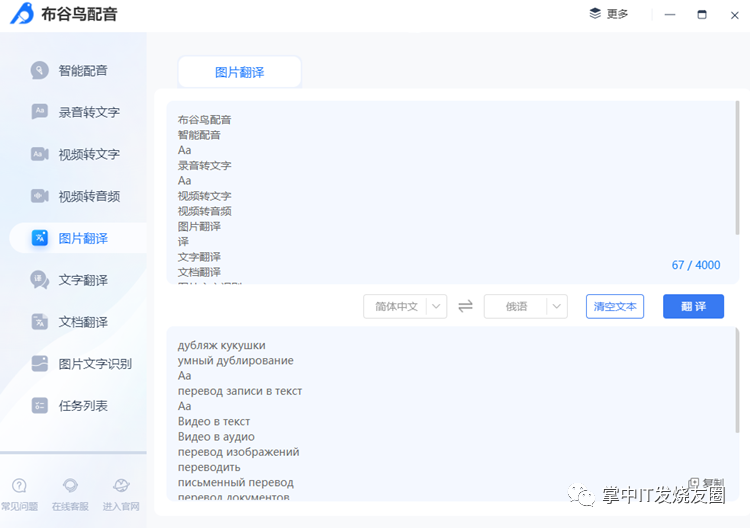The image size is (750, 528).
Task: Open the 俄语 target language dropdown
Action: pos(526,307)
